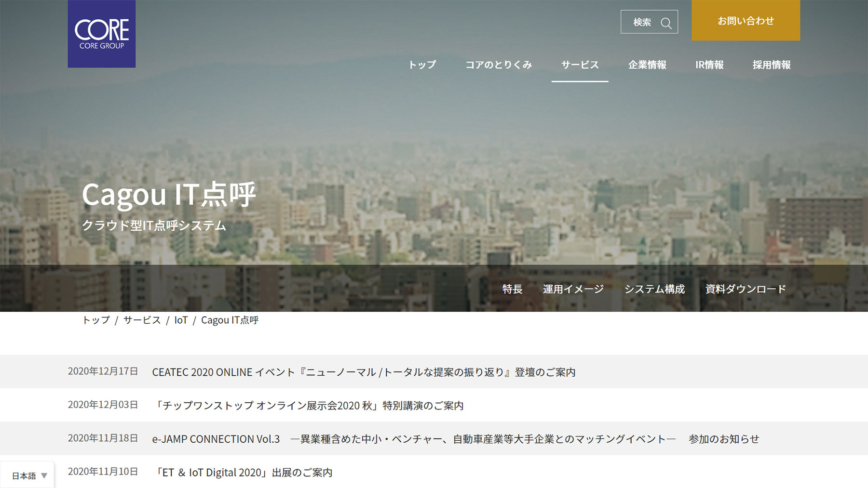Image resolution: width=868 pixels, height=488 pixels.
Task: Open CEATEC 2020 ONLINE news item
Action: coord(364,372)
